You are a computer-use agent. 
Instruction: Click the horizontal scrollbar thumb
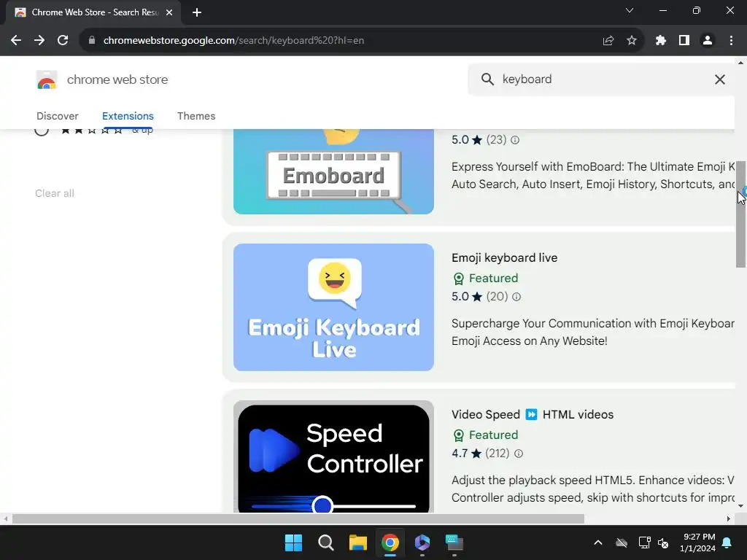[x=298, y=518]
